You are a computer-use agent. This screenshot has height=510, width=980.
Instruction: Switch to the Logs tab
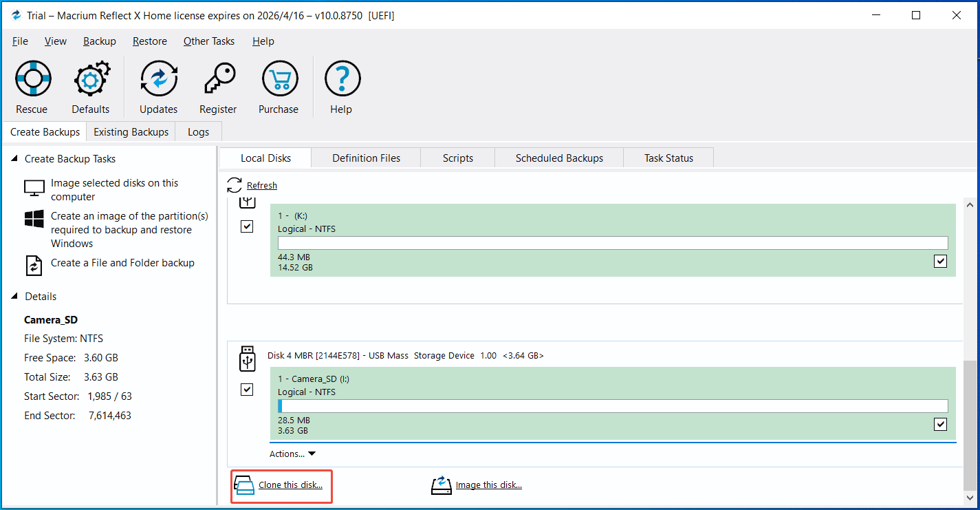[199, 132]
